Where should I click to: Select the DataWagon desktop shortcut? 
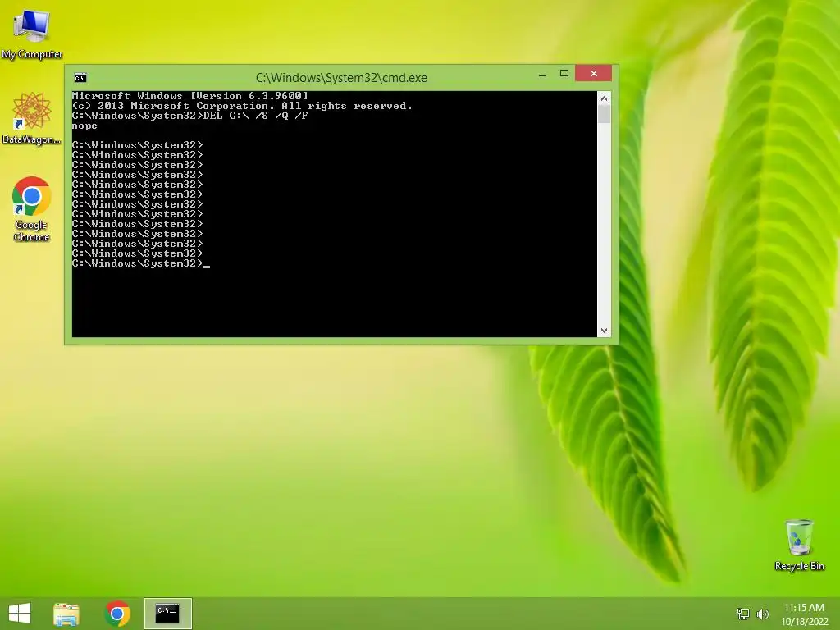pos(32,118)
